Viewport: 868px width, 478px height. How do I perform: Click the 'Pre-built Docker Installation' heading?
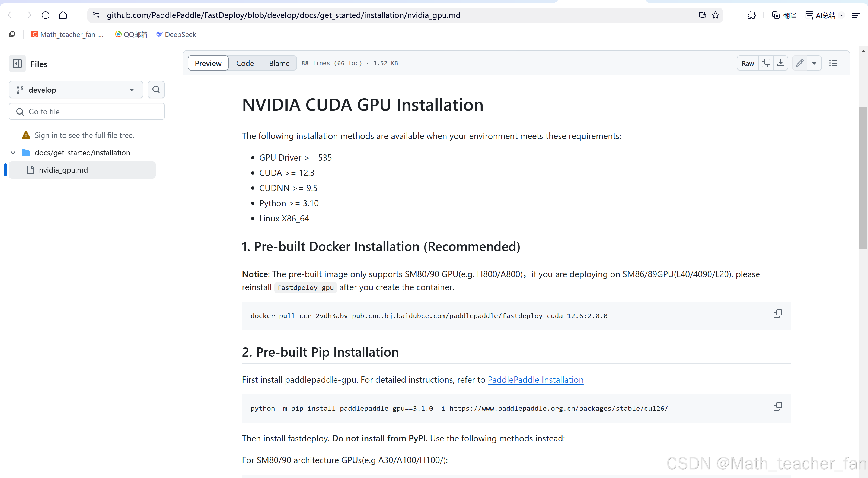pyautogui.click(x=381, y=246)
